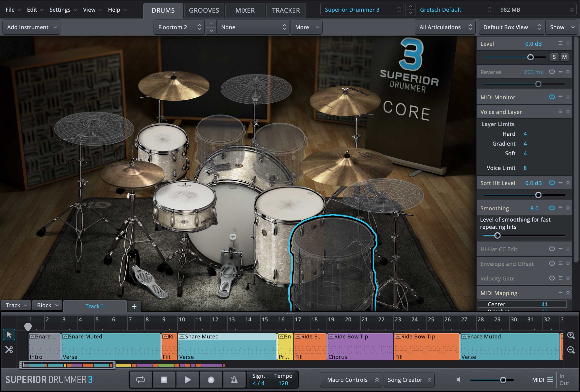Zoom in on the song track
The height and width of the screenshot is (392, 580).
571,335
